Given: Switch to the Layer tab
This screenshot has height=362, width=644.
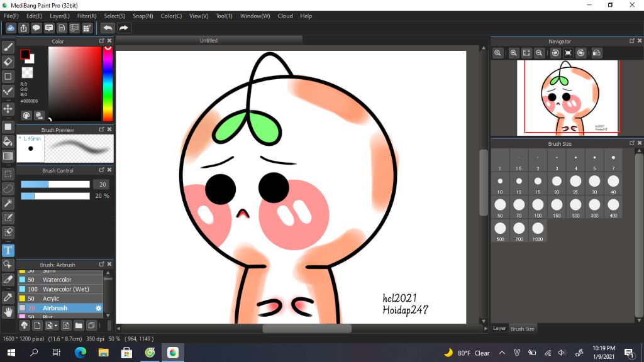Looking at the screenshot, I should 499,328.
